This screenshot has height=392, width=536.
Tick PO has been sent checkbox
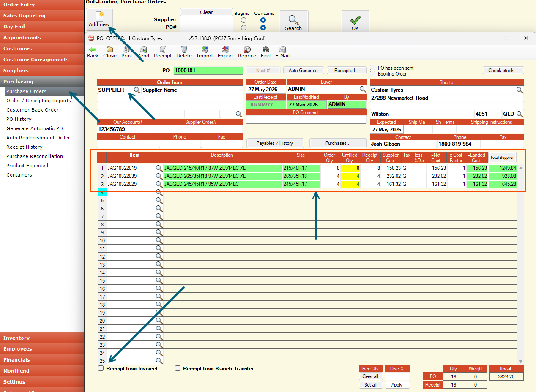(x=373, y=68)
